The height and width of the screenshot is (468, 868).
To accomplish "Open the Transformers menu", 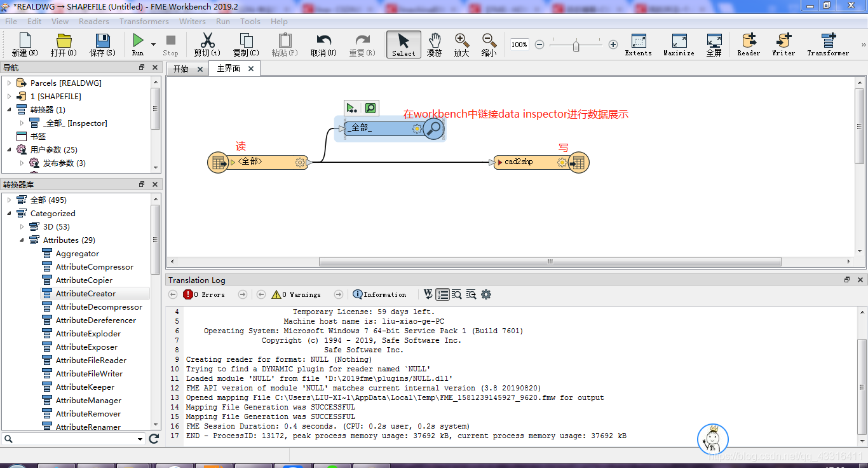I will tap(144, 21).
